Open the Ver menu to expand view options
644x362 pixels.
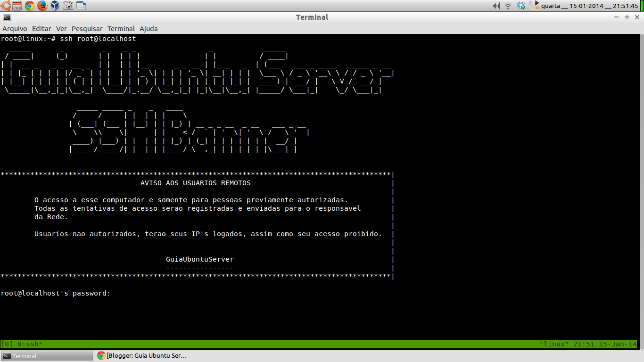pyautogui.click(x=61, y=28)
